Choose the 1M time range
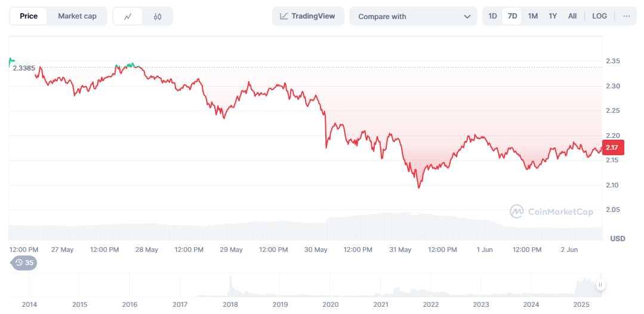This screenshot has width=644, height=314. 533,16
